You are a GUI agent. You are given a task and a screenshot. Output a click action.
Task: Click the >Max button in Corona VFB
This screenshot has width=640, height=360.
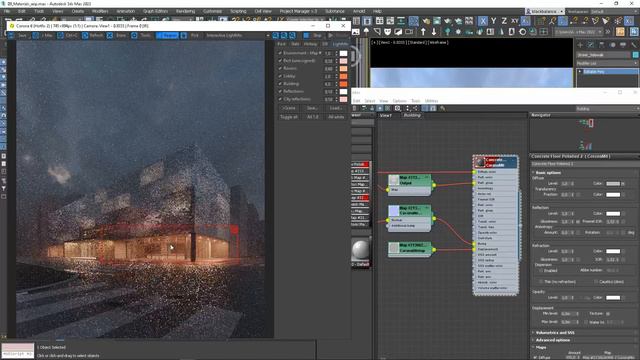point(43,36)
